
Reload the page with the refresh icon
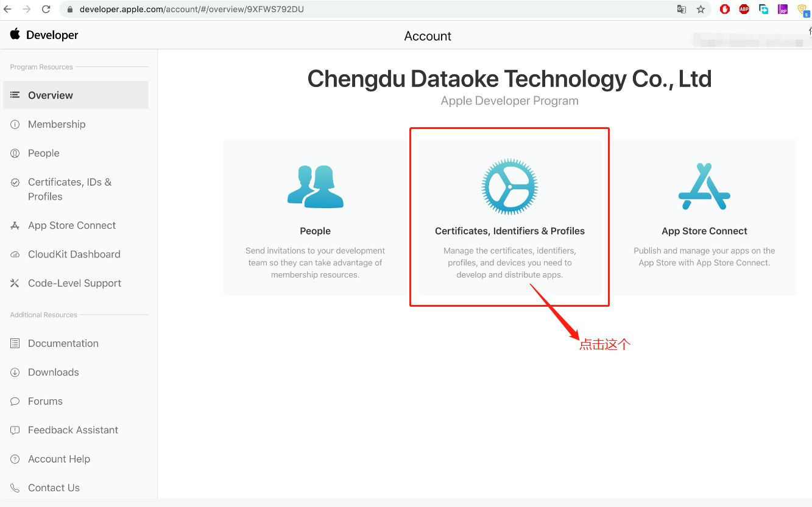46,9
